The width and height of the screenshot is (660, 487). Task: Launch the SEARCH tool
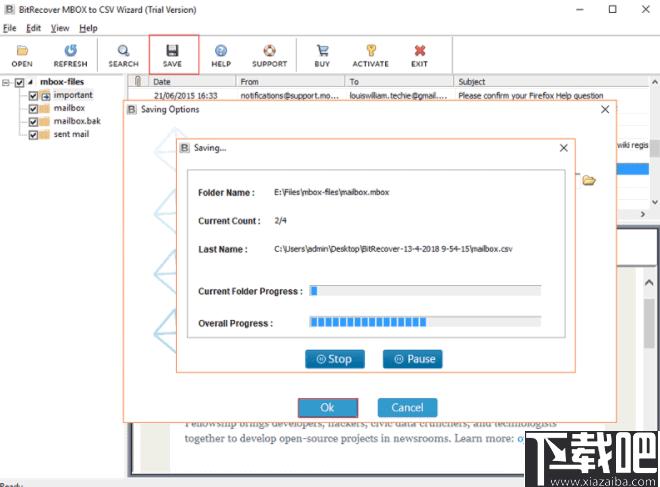click(x=123, y=56)
